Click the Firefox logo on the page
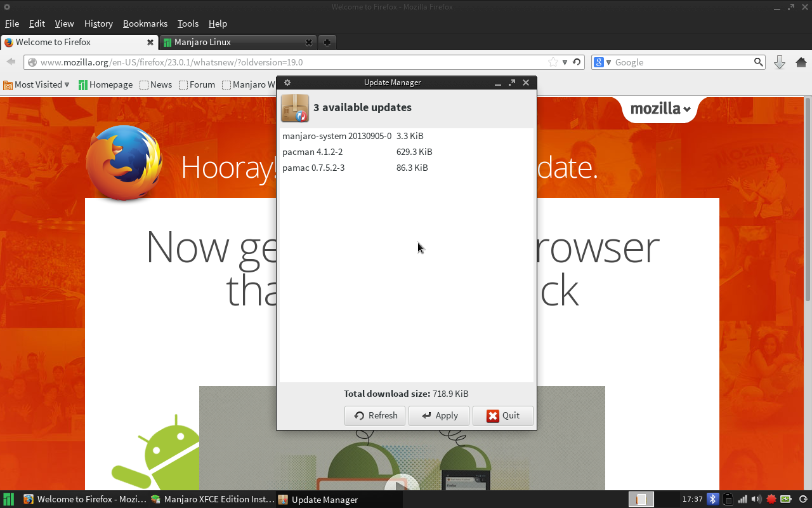 [x=124, y=162]
